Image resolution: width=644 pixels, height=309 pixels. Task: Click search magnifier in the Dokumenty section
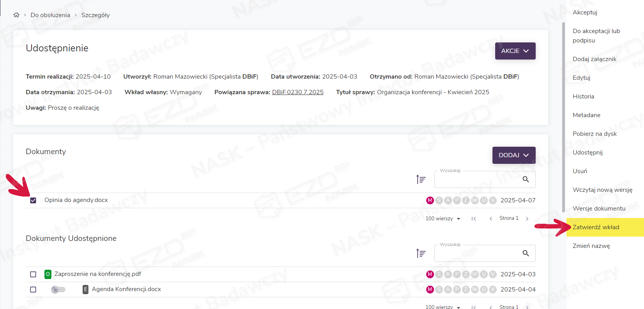(x=526, y=179)
